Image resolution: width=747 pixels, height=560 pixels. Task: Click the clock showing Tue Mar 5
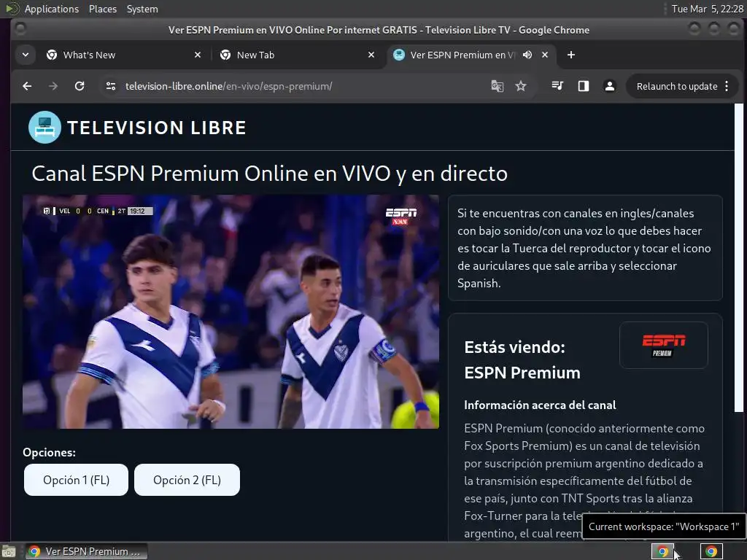pos(708,9)
